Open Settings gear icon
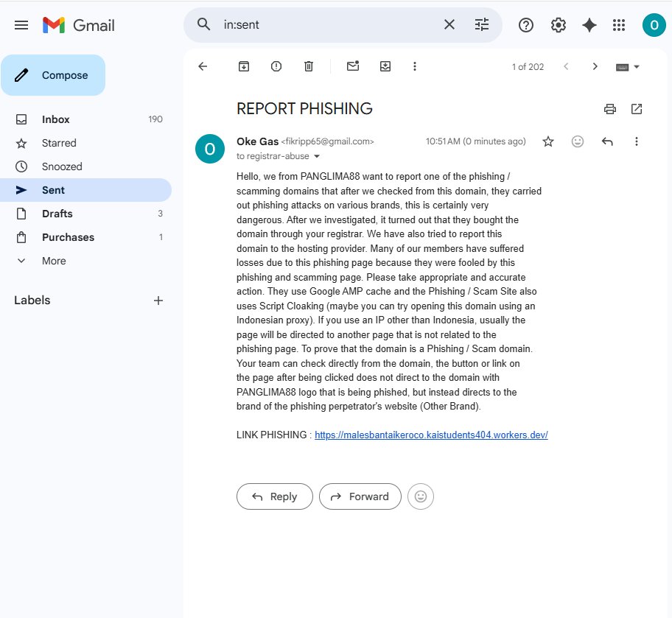Image resolution: width=672 pixels, height=618 pixels. click(x=558, y=25)
